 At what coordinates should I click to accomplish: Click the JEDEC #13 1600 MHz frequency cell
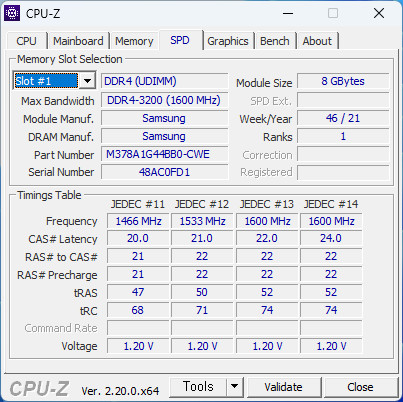point(267,221)
